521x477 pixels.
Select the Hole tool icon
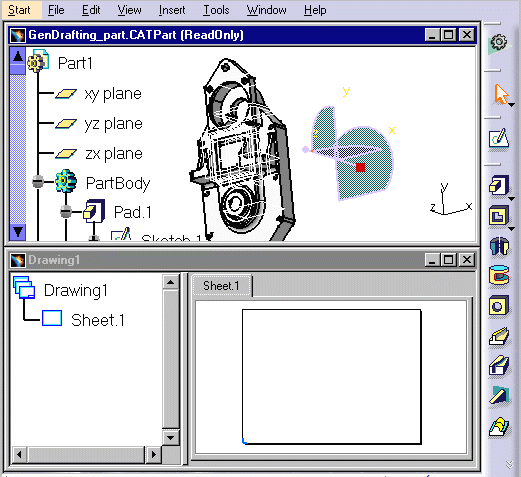pos(499,305)
